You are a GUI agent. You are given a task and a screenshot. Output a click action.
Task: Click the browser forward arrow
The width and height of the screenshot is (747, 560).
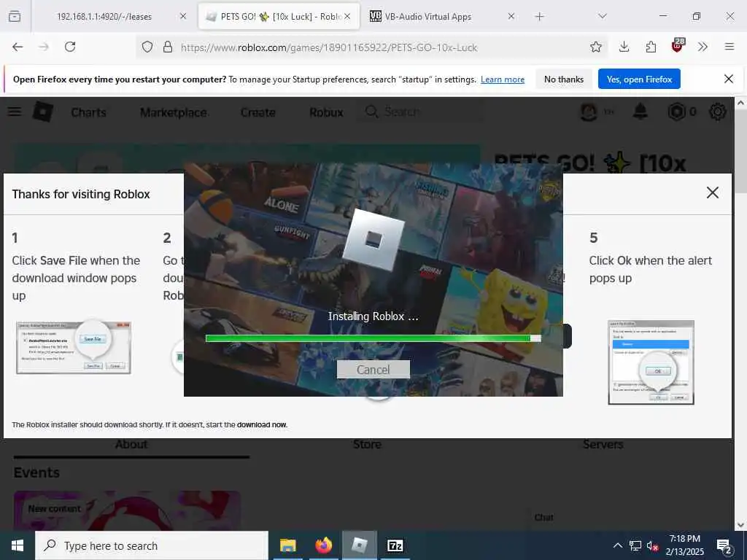(44, 47)
